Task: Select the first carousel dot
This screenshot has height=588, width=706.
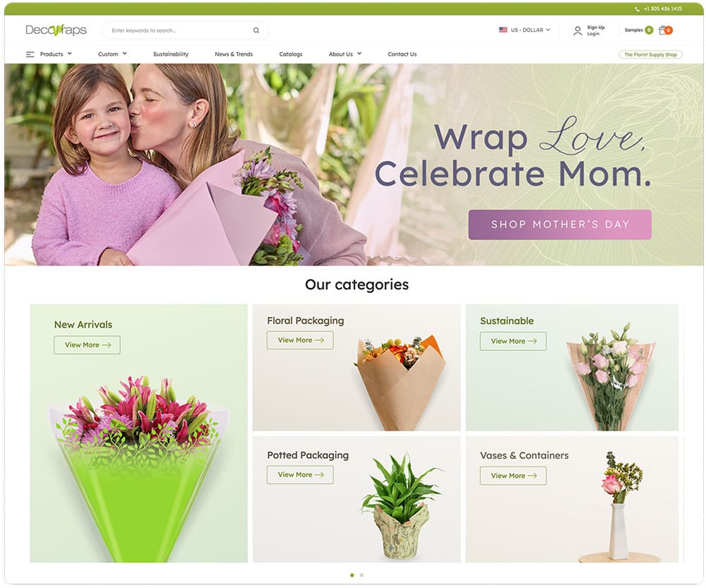Action: click(x=352, y=575)
